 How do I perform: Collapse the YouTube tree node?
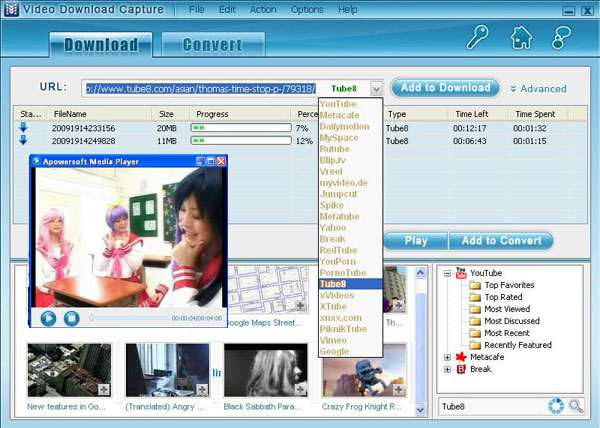coord(447,273)
